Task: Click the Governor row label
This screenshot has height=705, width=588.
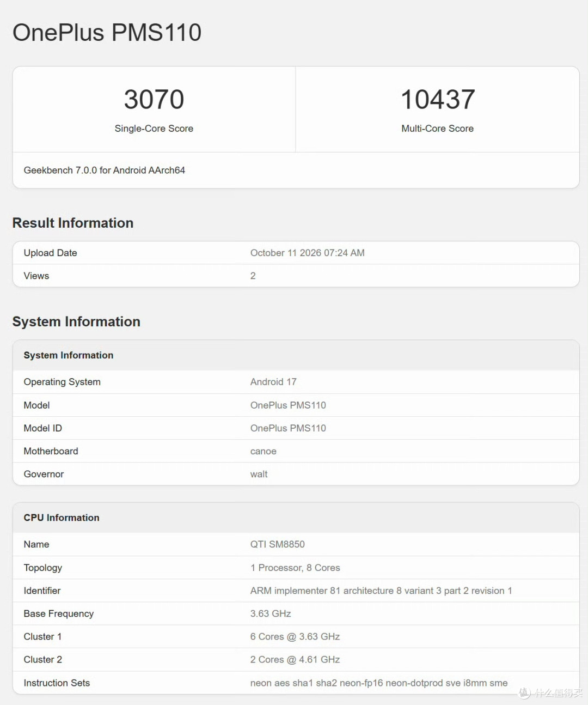Action: coord(44,474)
